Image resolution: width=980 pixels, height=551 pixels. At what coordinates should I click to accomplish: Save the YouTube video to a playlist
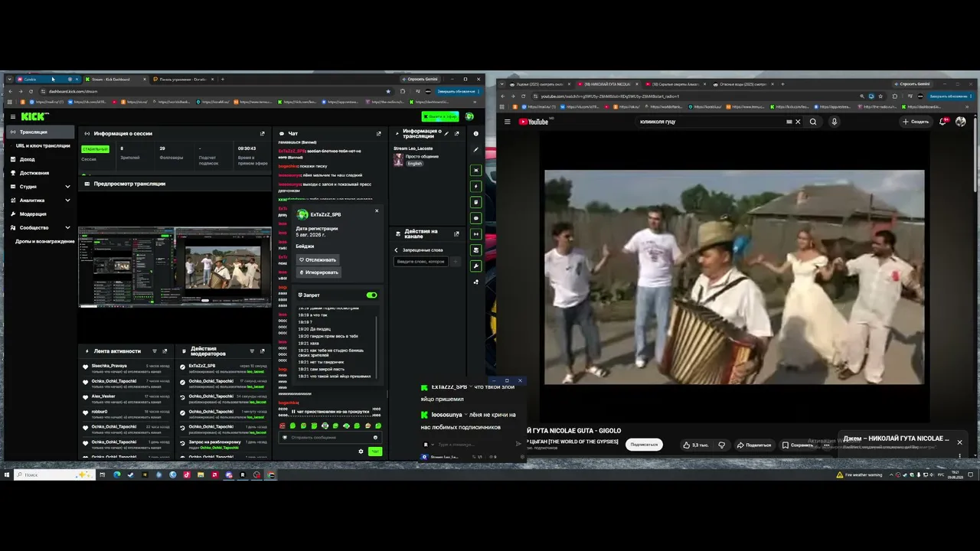798,445
